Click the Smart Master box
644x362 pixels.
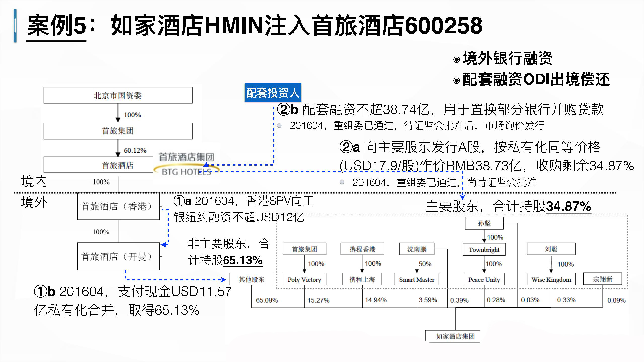(417, 279)
